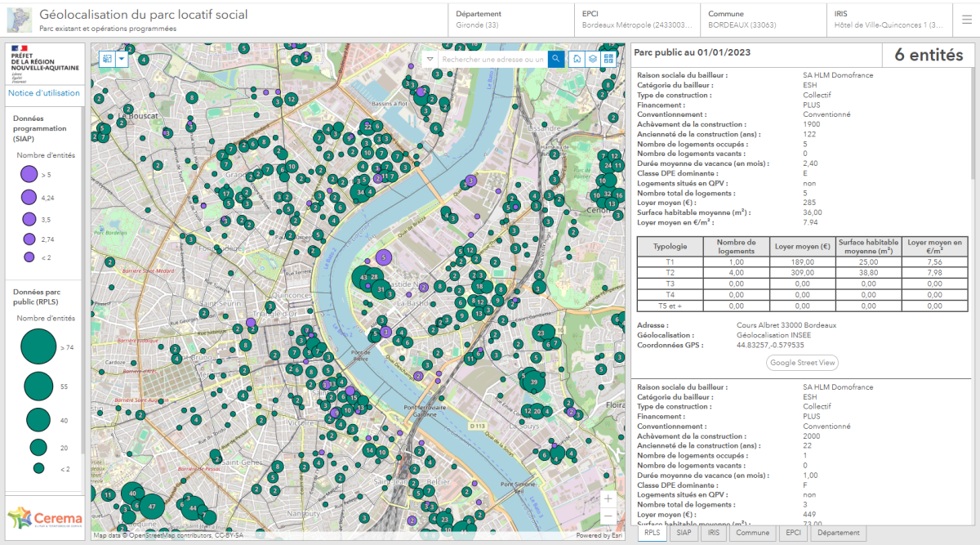980x545 pixels.
Task: Switch to the SIAP tab
Action: click(x=684, y=533)
